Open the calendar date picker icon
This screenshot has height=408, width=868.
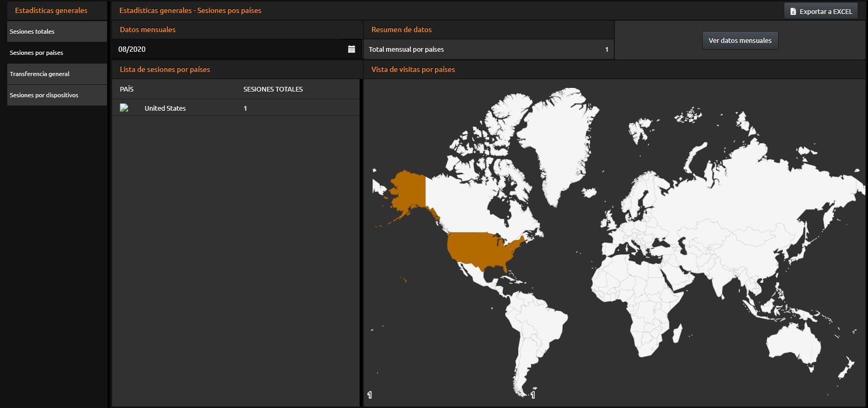click(351, 49)
